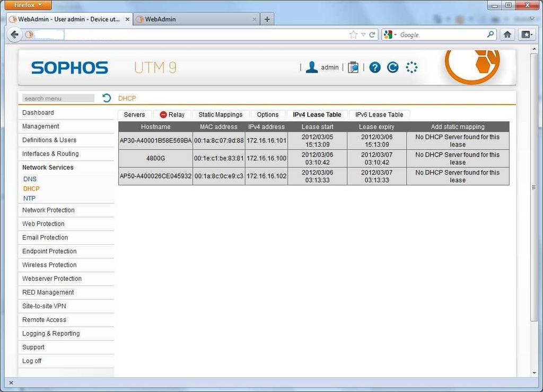
Task: Click the SOPHOS logo in the header
Action: [69, 67]
